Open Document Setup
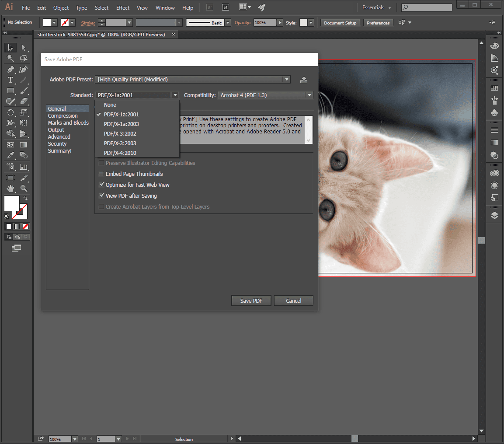The height and width of the screenshot is (444, 504). pos(340,23)
